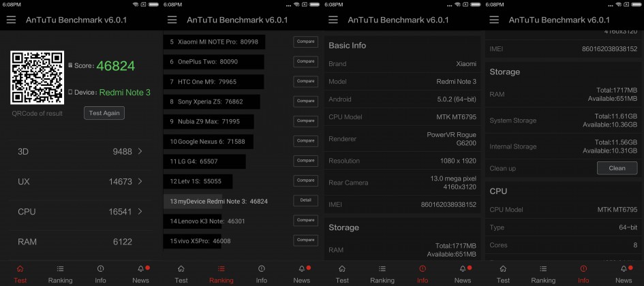This screenshot has width=644, height=286.
Task: Expand the 3D score details chevron
Action: tap(140, 151)
